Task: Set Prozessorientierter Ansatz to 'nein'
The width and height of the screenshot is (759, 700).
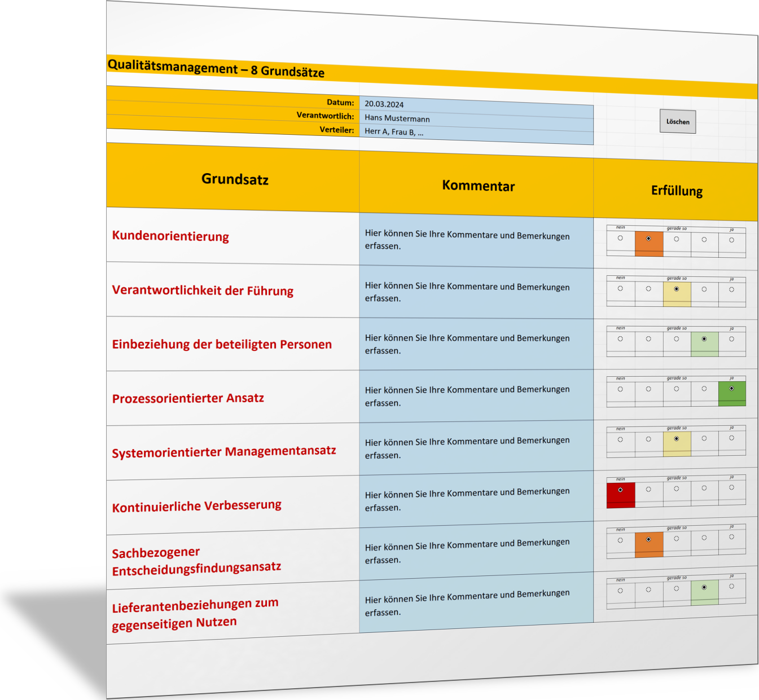Action: 620,389
